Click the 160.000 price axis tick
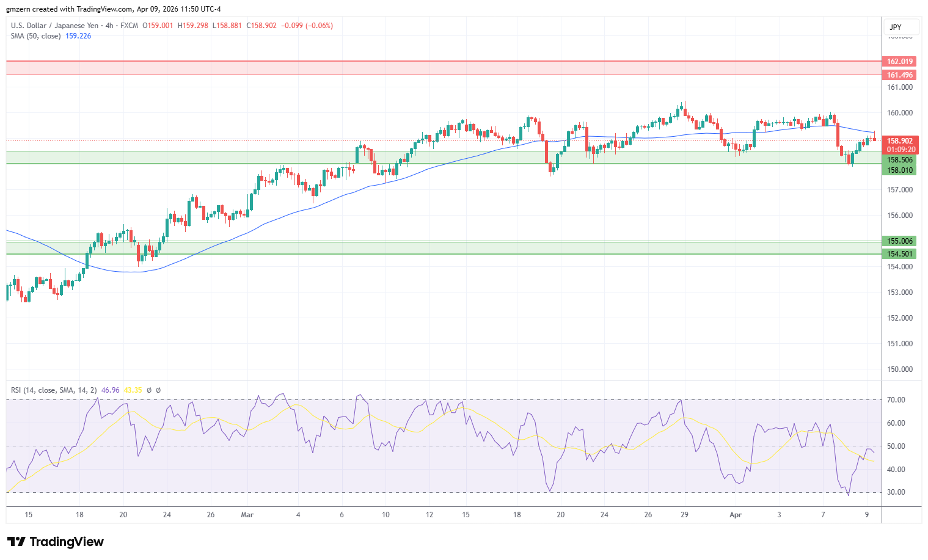This screenshot has width=928, height=560. coord(900,113)
